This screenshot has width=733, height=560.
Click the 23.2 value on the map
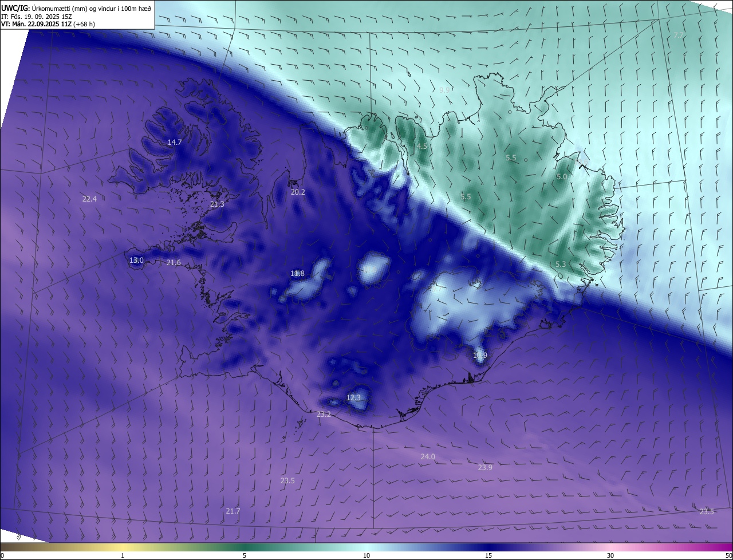click(x=324, y=414)
